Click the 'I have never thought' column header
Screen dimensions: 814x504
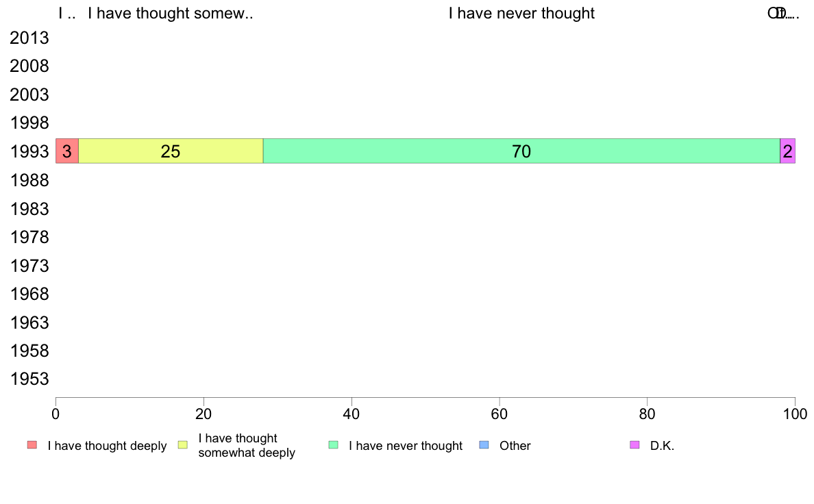click(521, 13)
